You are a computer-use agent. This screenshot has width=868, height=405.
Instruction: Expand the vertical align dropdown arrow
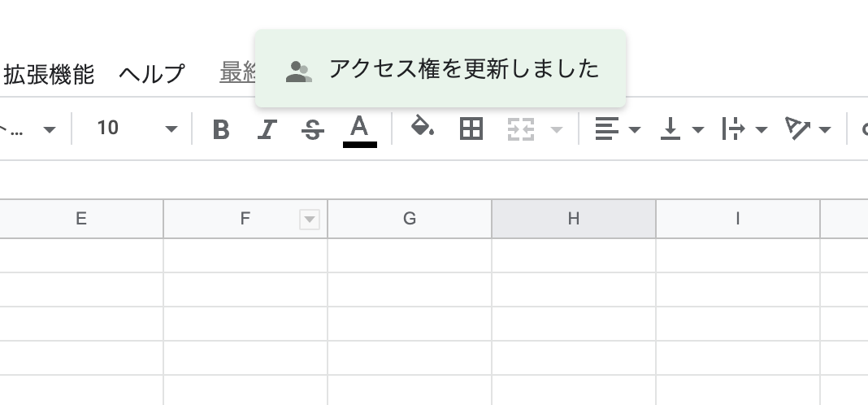pyautogui.click(x=698, y=129)
